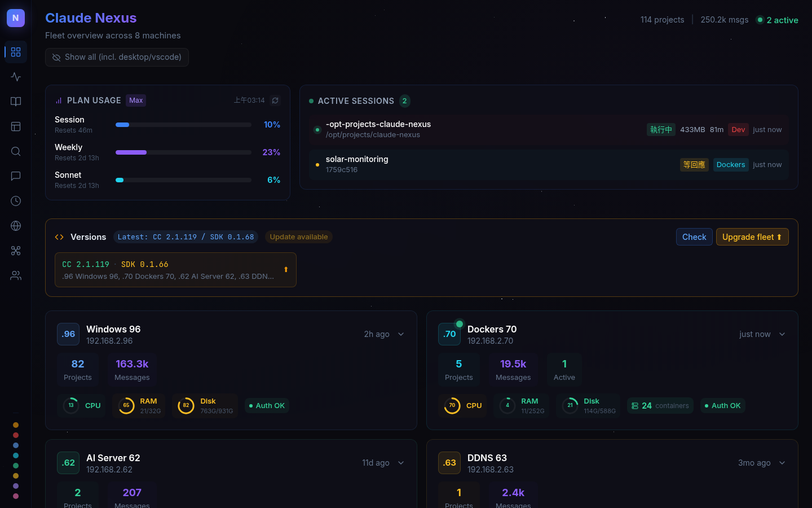Click the .63 badge of DDNS 63

pyautogui.click(x=449, y=463)
